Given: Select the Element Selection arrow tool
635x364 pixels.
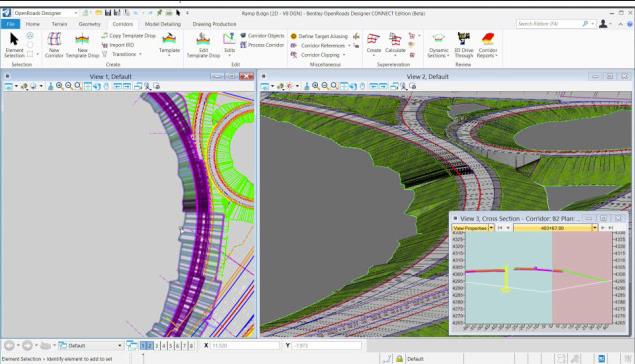Looking at the screenshot, I should (x=14, y=45).
